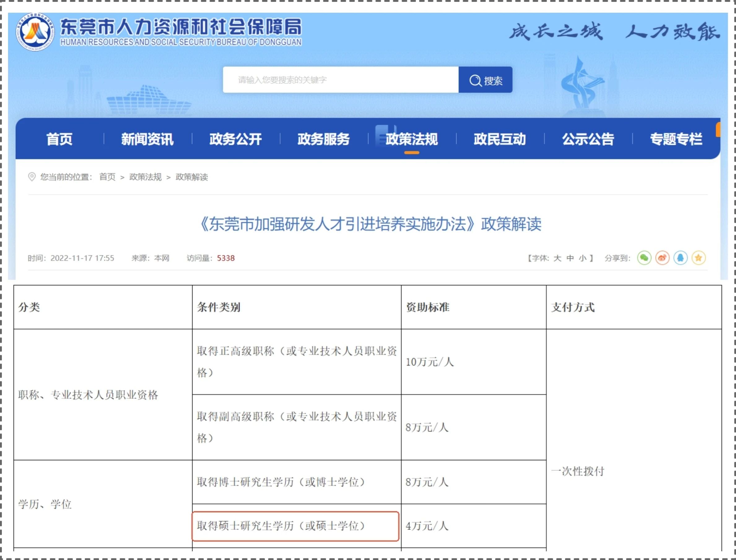Click orange tab at navigation bar edge
The image size is (736, 560).
click(x=718, y=130)
